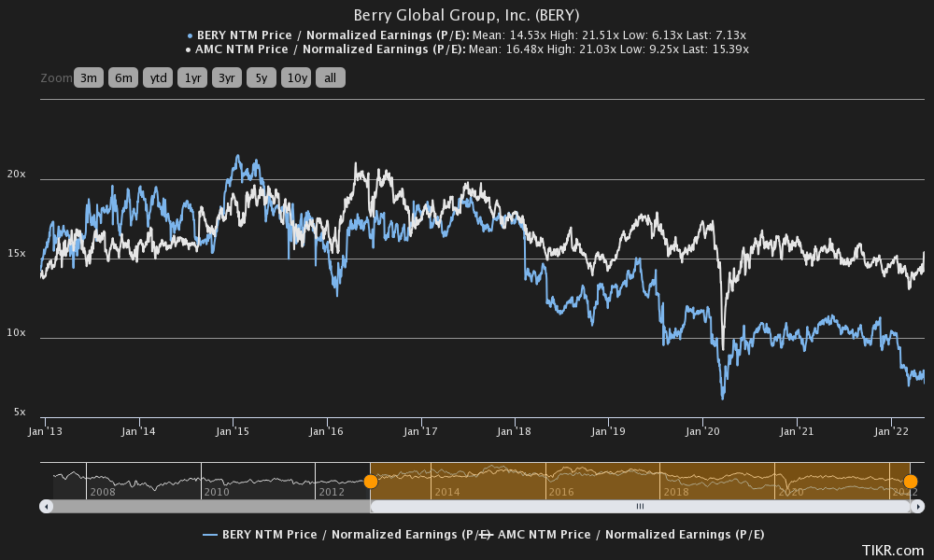Click the 2010 label in the navigator
This screenshot has width=934, height=560.
(x=217, y=492)
